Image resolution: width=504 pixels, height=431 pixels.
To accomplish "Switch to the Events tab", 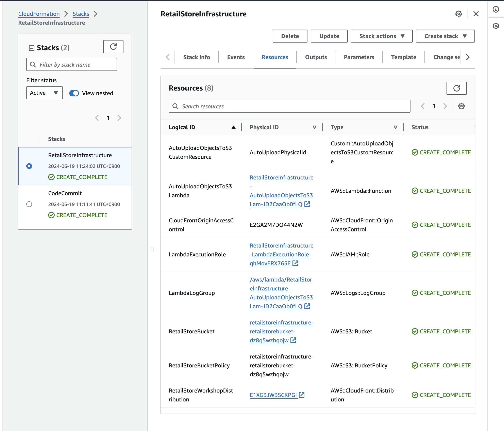I will pos(236,57).
